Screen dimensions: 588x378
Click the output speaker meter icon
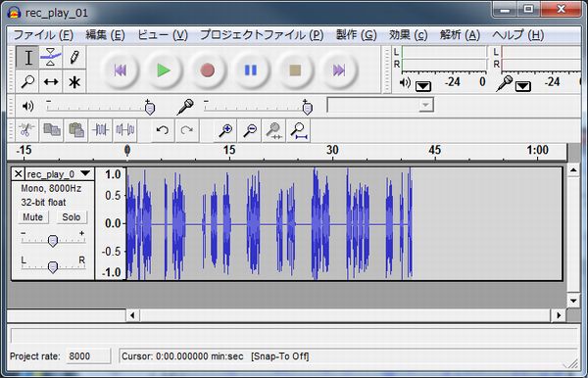(405, 82)
